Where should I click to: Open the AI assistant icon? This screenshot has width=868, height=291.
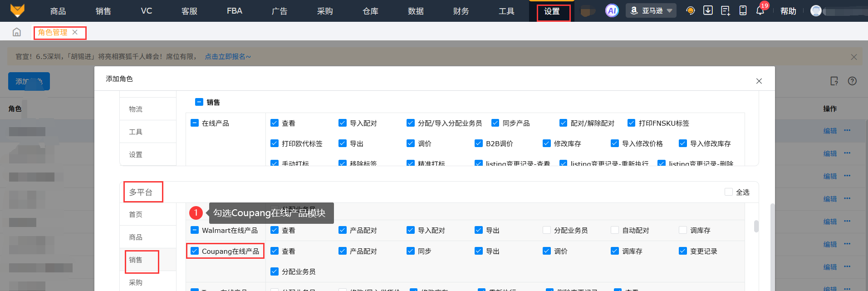pos(612,10)
